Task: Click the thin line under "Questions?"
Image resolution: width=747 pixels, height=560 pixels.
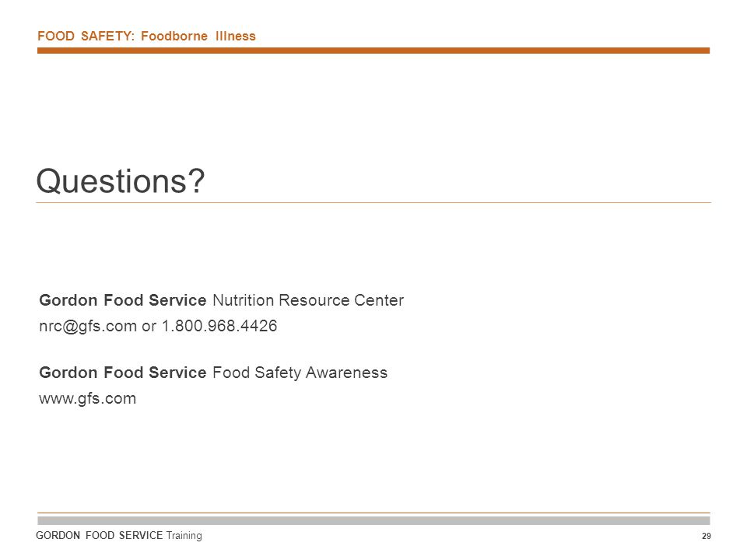Action: tap(373, 203)
